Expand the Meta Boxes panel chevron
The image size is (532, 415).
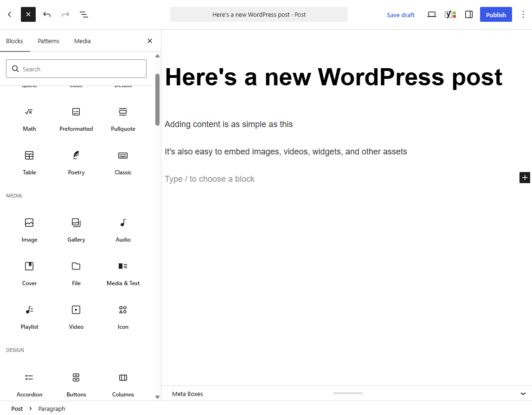[523, 394]
